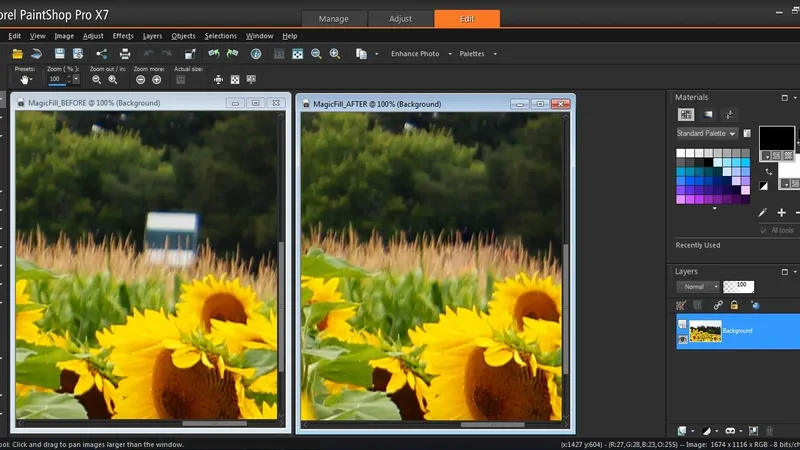This screenshot has height=450, width=800.
Task: Hide the Background layer using eye icon
Action: pos(682,339)
